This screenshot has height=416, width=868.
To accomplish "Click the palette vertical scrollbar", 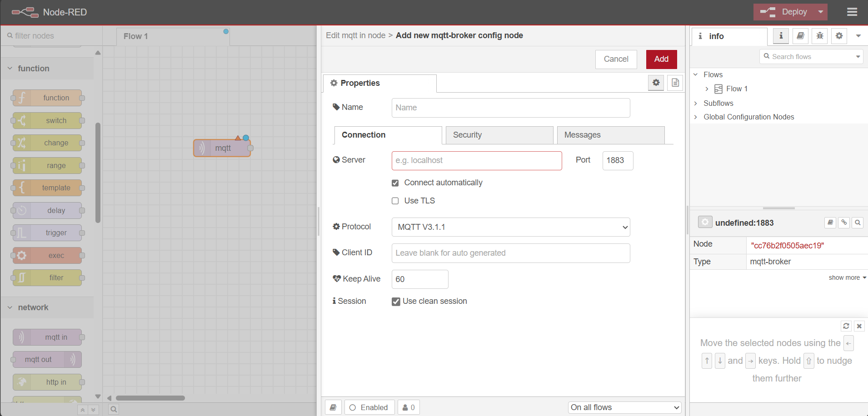I will 98,173.
